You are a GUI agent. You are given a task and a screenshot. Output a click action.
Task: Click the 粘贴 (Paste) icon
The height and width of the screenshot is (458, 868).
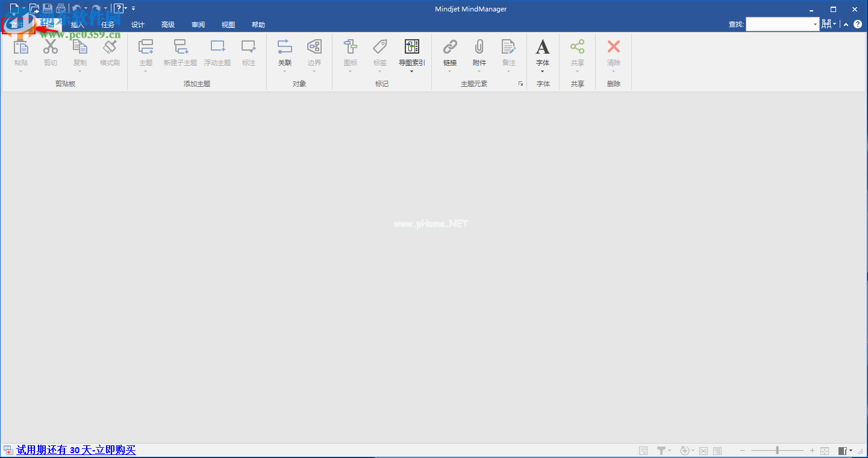[x=21, y=46]
